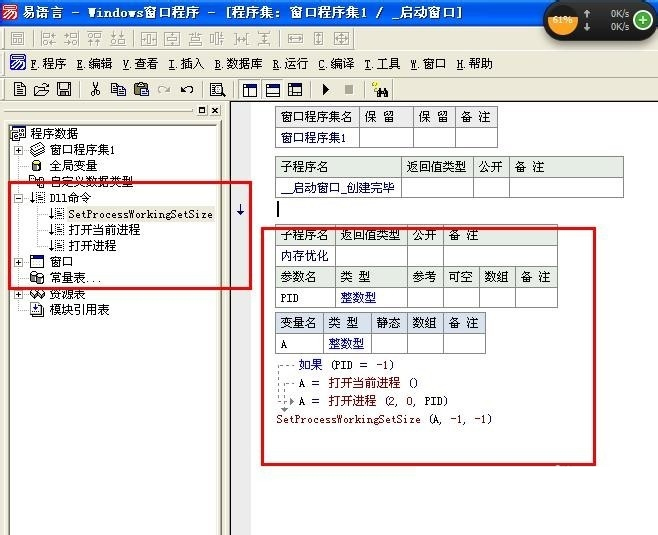Click variable A's 整数型 type cell

click(347, 344)
